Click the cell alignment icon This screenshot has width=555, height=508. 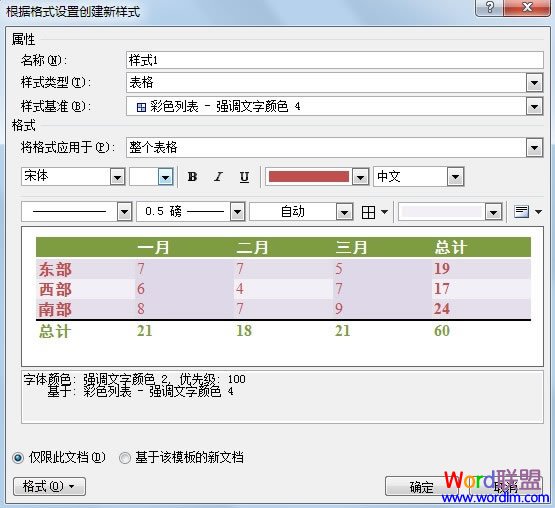[521, 212]
